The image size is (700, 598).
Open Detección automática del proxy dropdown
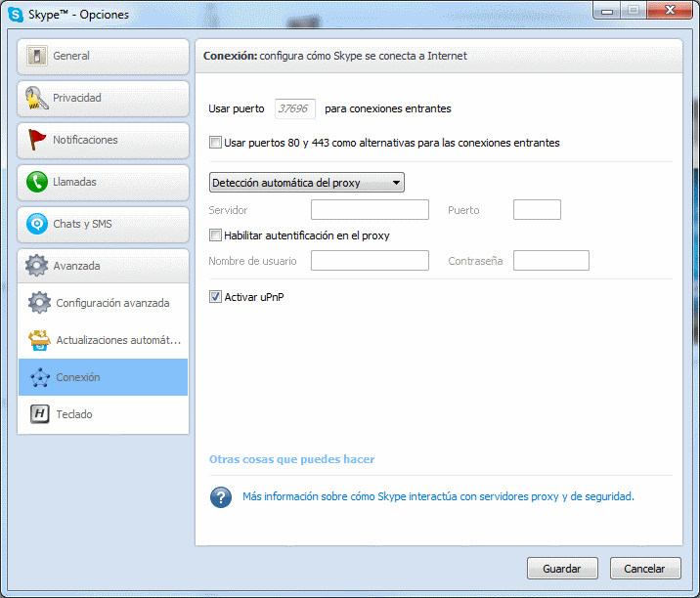pos(307,183)
